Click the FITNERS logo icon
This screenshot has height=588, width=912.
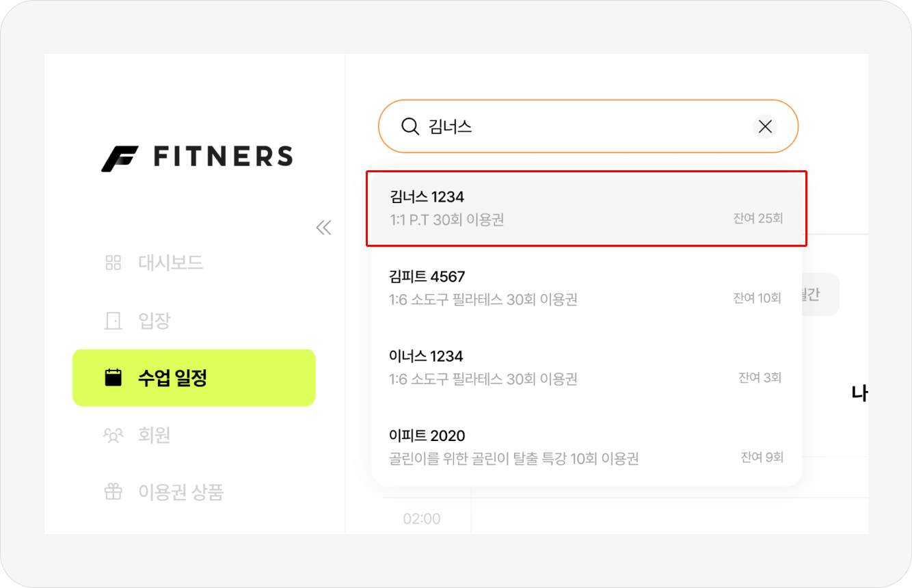[x=120, y=158]
